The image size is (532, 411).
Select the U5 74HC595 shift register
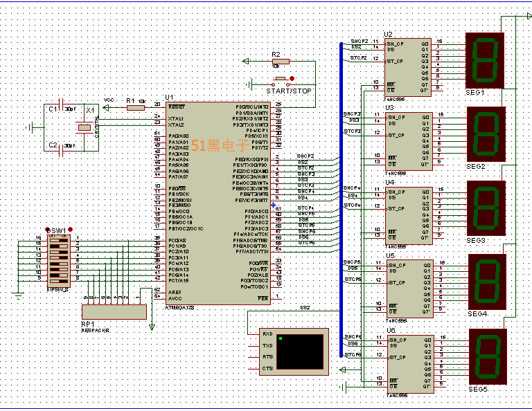(x=410, y=289)
